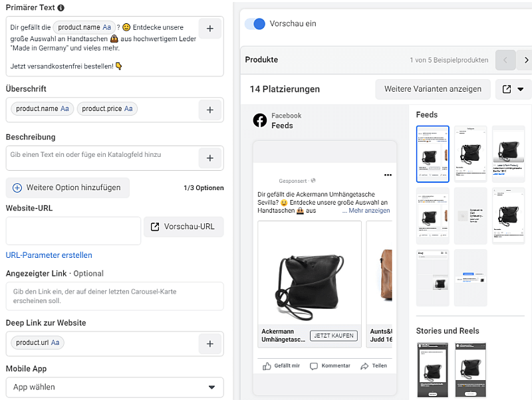
Task: Click the '14 Platzierungen' heading
Action: pyautogui.click(x=285, y=89)
